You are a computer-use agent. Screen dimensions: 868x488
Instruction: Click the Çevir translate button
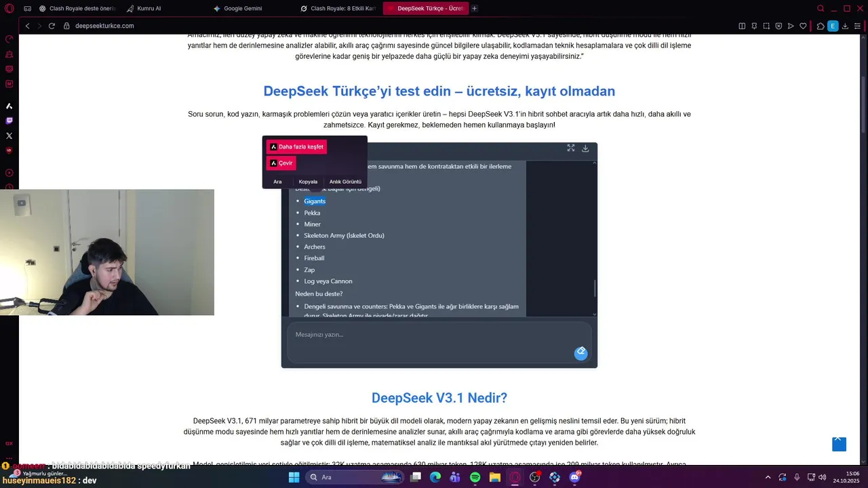281,163
